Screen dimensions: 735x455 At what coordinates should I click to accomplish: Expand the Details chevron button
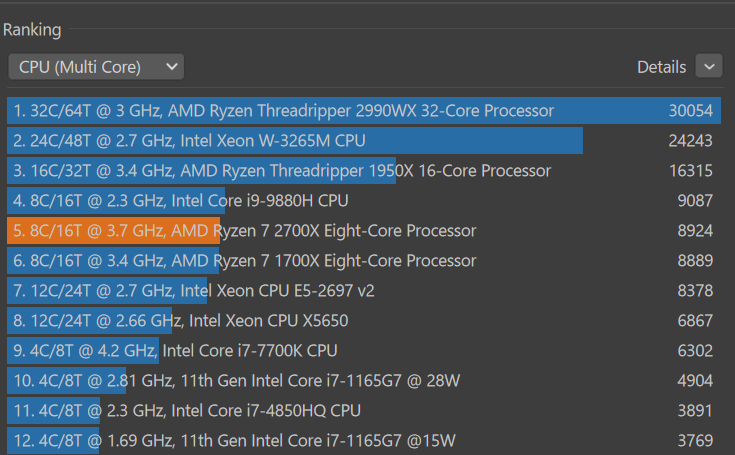709,66
